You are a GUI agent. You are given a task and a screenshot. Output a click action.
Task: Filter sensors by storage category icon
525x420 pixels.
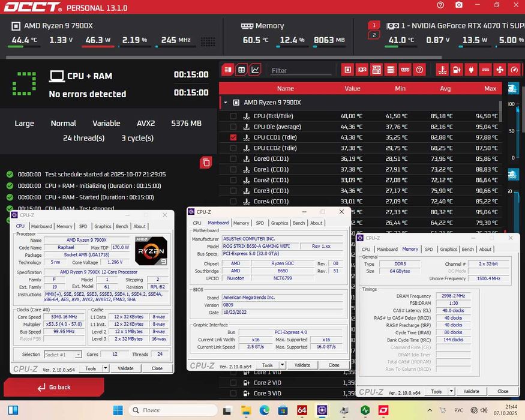coord(391,70)
